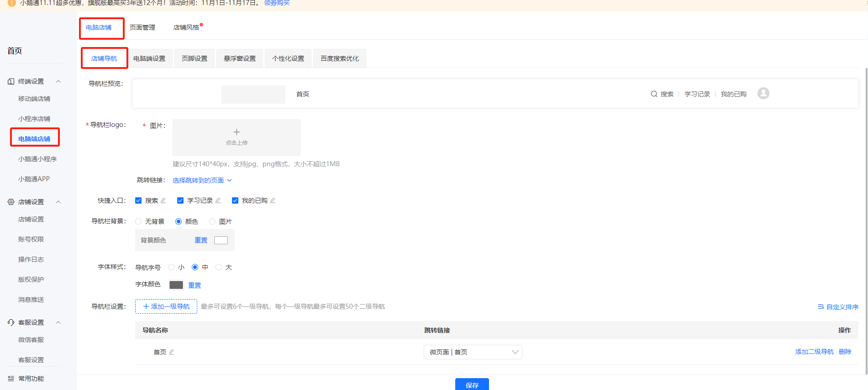
Task: Open 小鹅通小程序 in the sidebar
Action: (37, 159)
